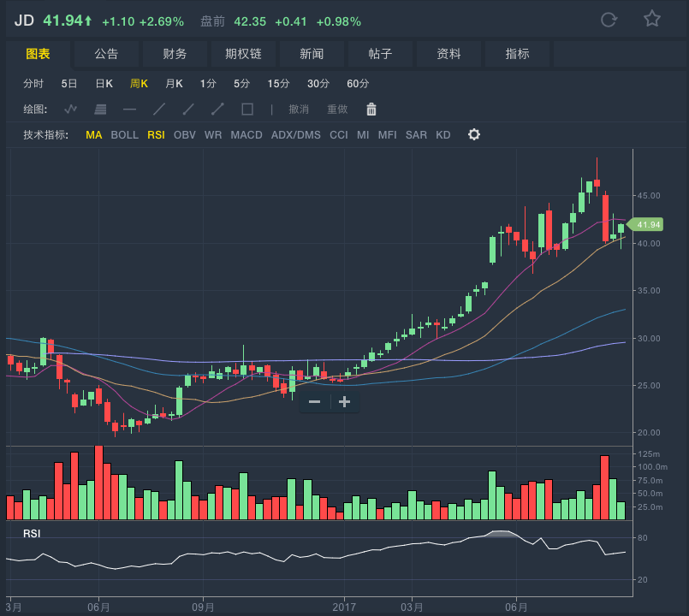Click the 09月 date axis label
This screenshot has height=616, width=689.
click(x=203, y=607)
